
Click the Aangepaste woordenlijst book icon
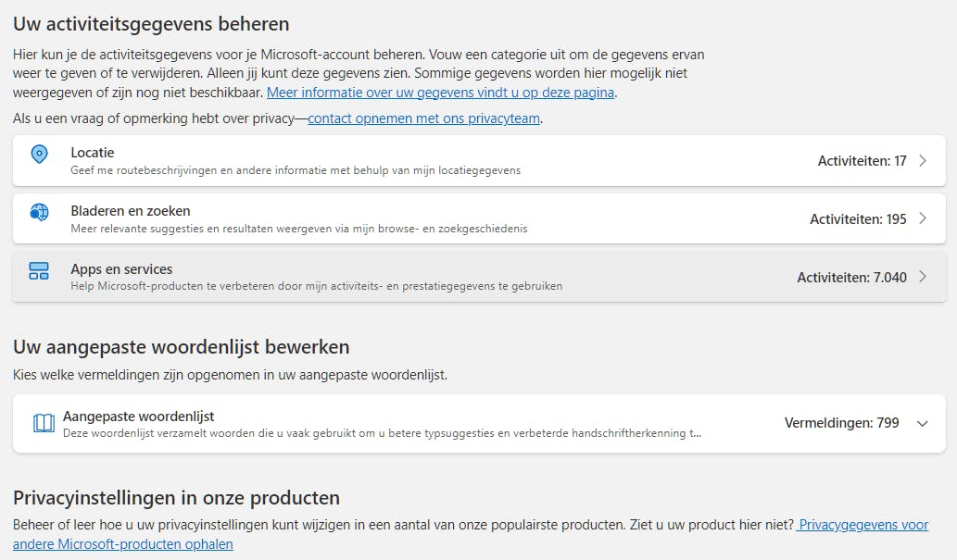pyautogui.click(x=44, y=423)
